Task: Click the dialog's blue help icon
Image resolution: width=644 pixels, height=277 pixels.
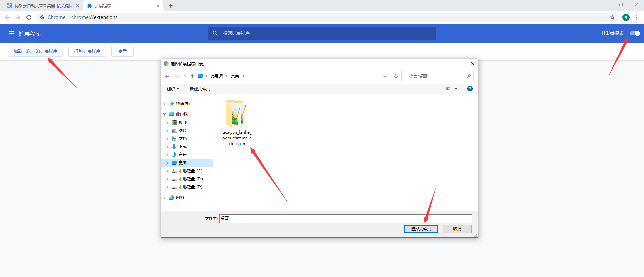Action: click(x=470, y=89)
